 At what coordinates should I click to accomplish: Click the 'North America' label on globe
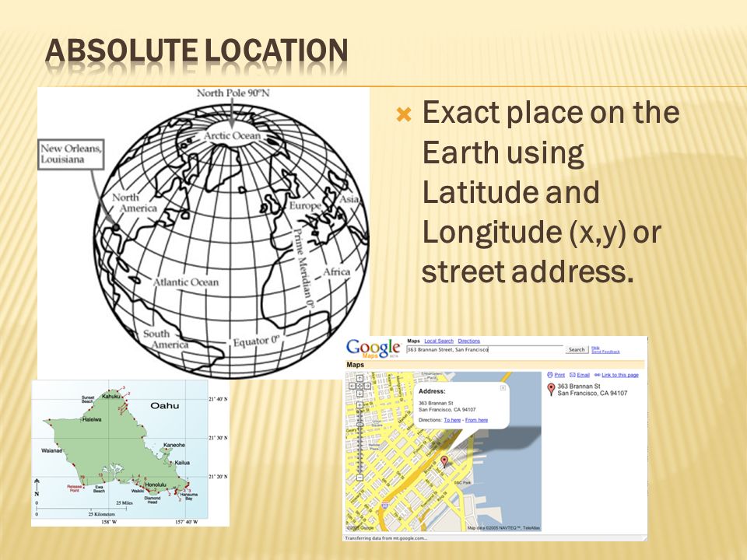click(x=135, y=203)
